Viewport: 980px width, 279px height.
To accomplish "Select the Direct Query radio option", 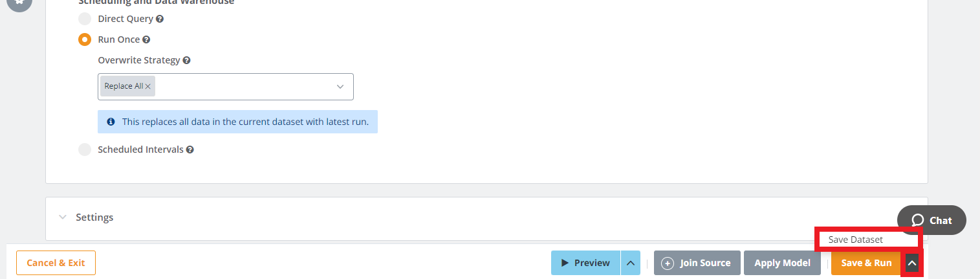I will point(85,19).
